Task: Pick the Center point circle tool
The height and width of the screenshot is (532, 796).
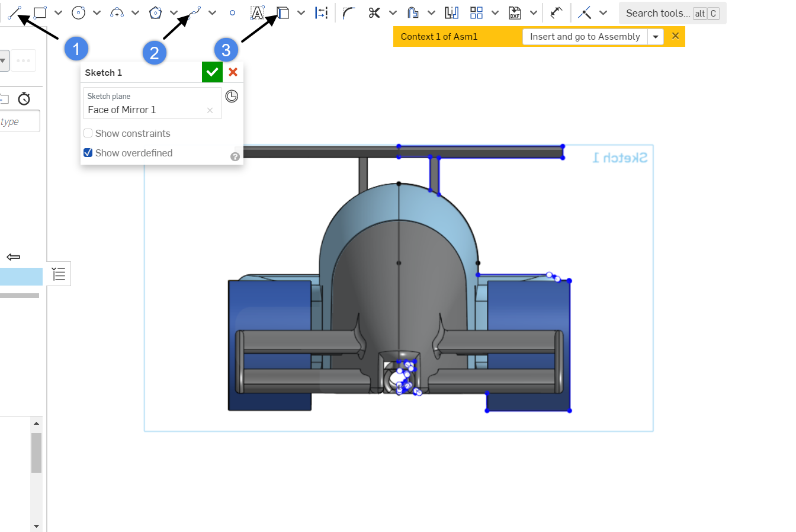Action: pyautogui.click(x=78, y=12)
